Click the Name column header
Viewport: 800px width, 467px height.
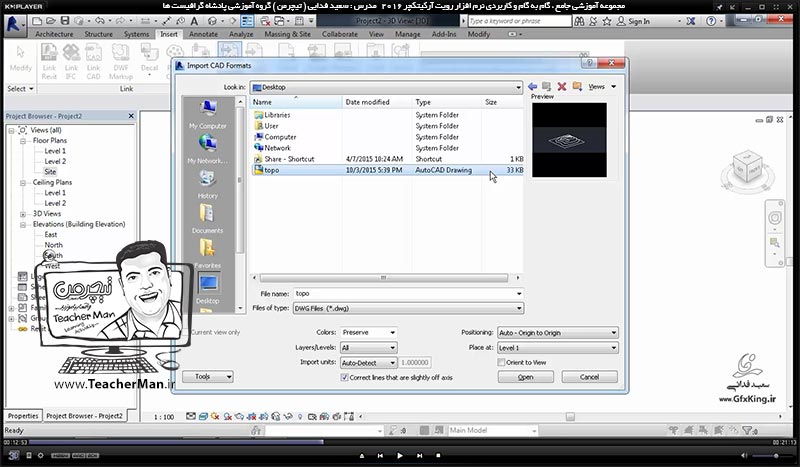pos(296,102)
